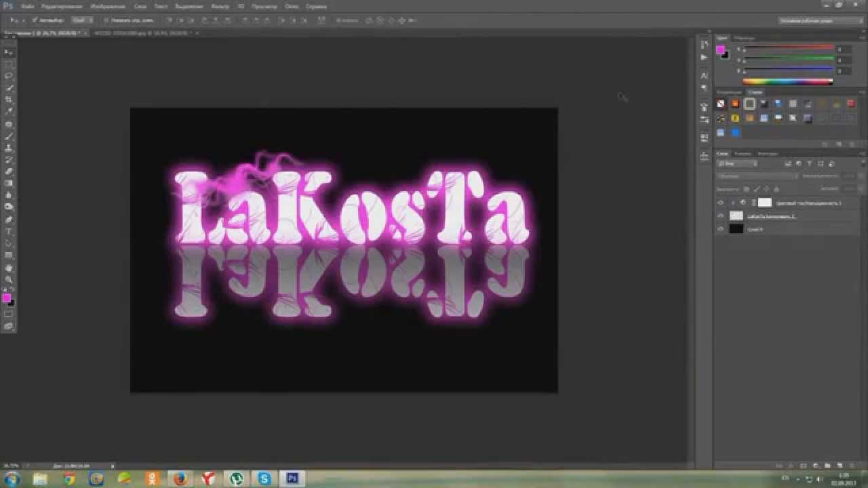Select the Eyedropper tool

click(9, 111)
